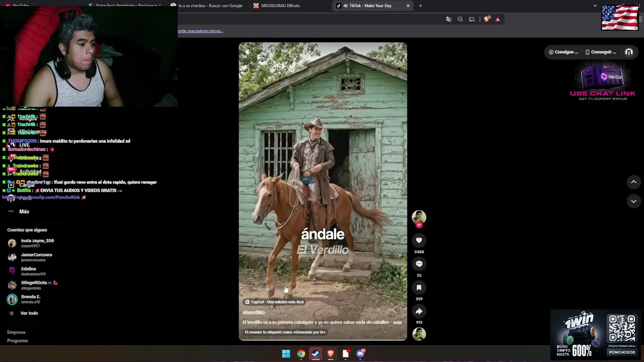
Task: Click the bookmarks import link text
Action: pos(200,31)
